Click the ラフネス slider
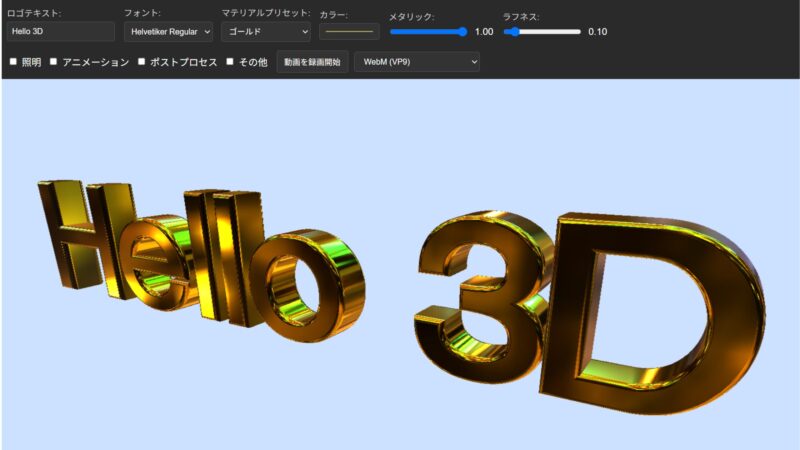This screenshot has height=450, width=800. 542,32
